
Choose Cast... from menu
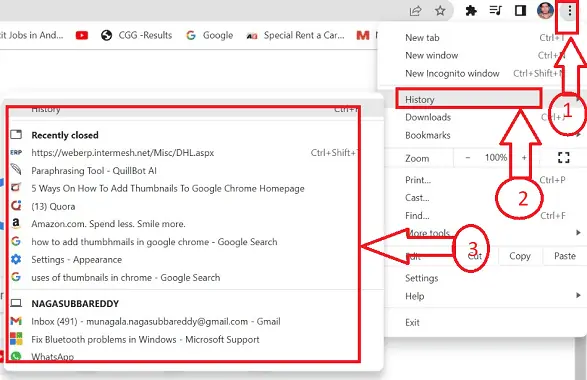[483, 198]
